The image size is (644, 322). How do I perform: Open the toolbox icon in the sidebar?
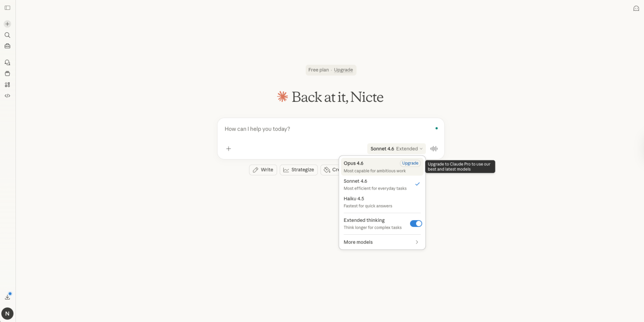(7, 46)
